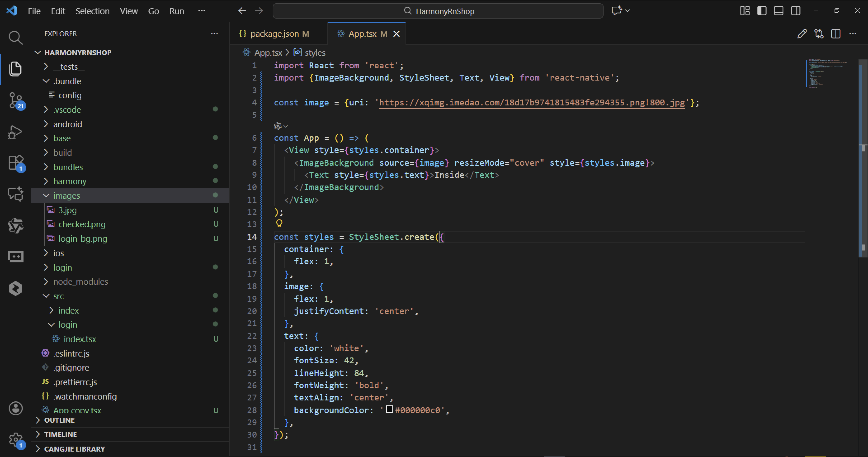Go forward with the right arrow
The image size is (868, 457).
pyautogui.click(x=259, y=11)
